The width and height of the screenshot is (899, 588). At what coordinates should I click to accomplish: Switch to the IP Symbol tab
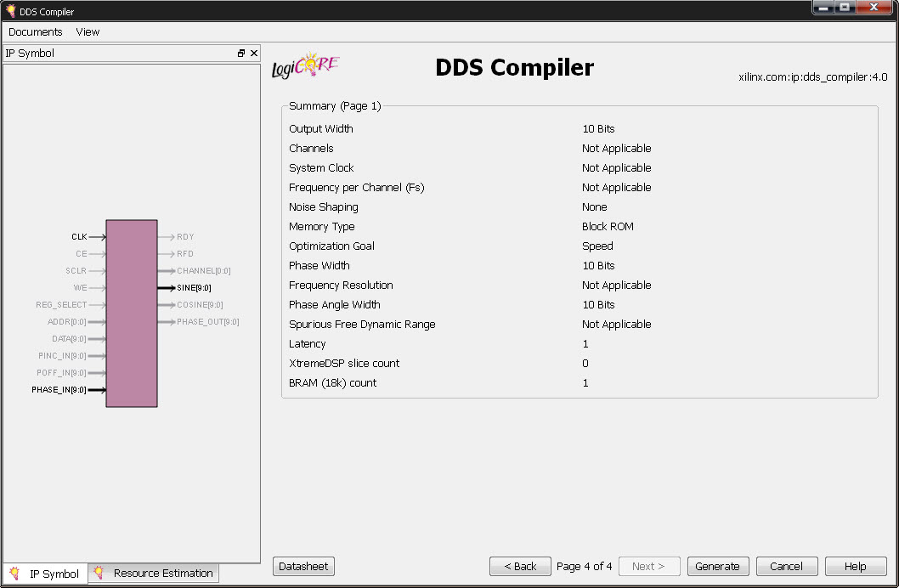click(45, 574)
